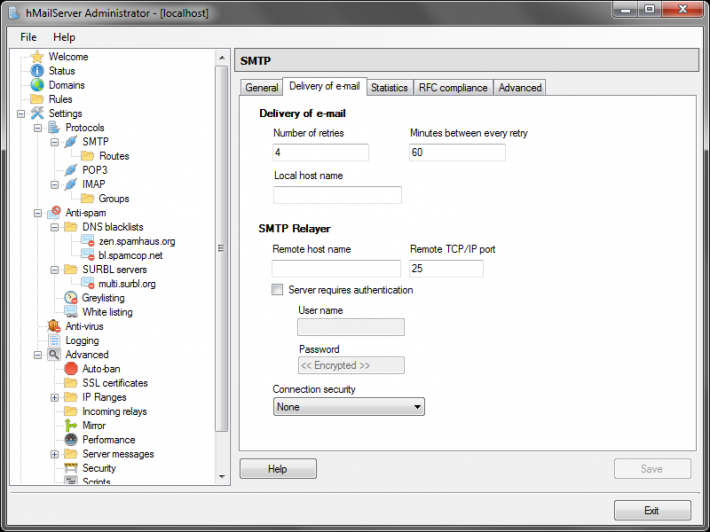The width and height of the screenshot is (710, 532).
Task: Open the Mirror arrow icon
Action: tap(71, 425)
